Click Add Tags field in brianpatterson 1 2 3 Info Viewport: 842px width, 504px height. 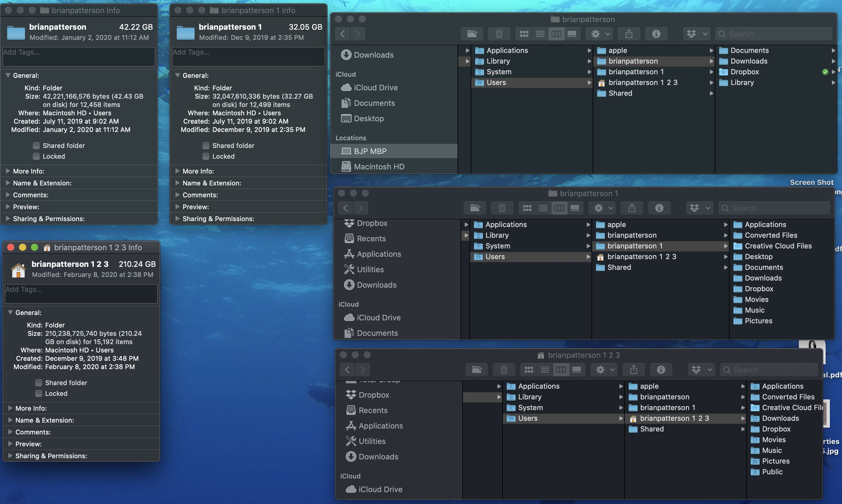click(81, 293)
